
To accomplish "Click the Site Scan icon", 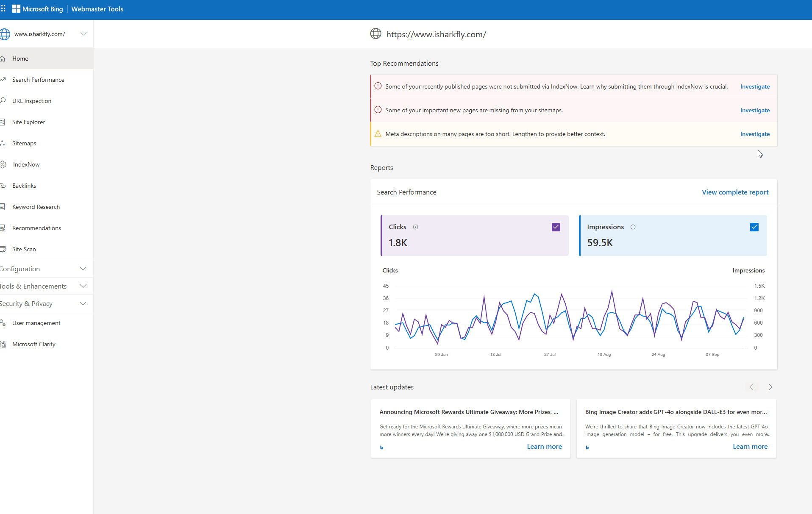I will click(3, 249).
